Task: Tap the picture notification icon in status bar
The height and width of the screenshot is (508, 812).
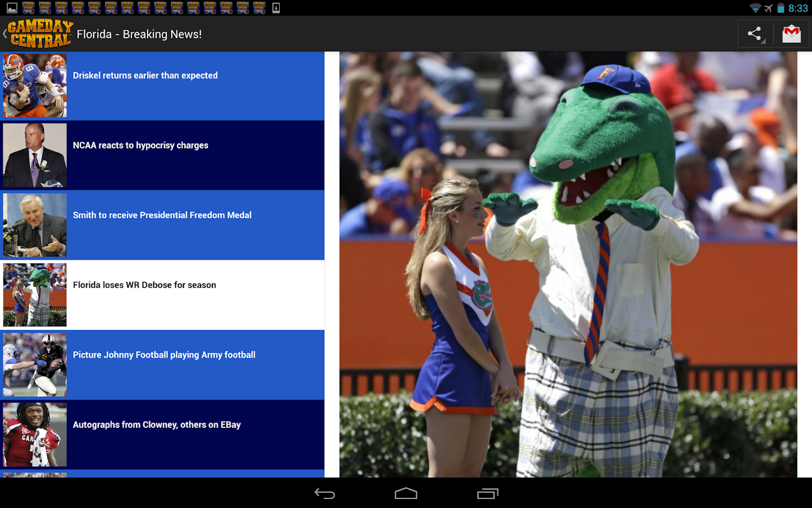Action: coord(12,8)
